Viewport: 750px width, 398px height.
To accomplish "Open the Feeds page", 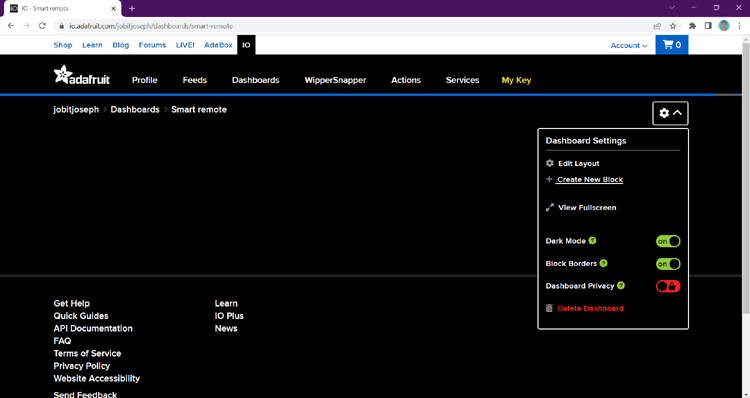I will click(195, 80).
